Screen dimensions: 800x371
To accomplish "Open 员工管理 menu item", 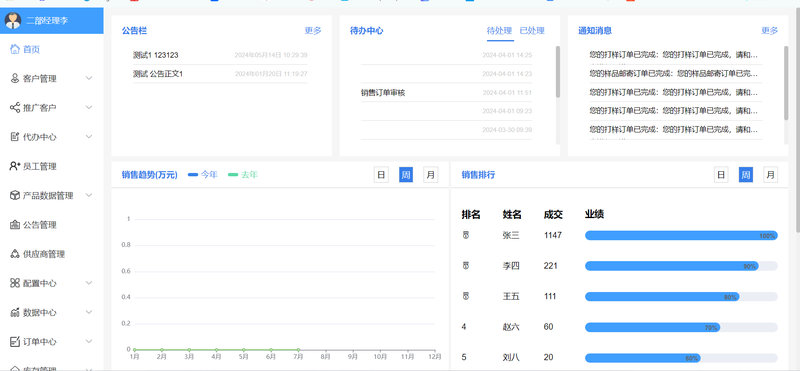I will [x=52, y=166].
